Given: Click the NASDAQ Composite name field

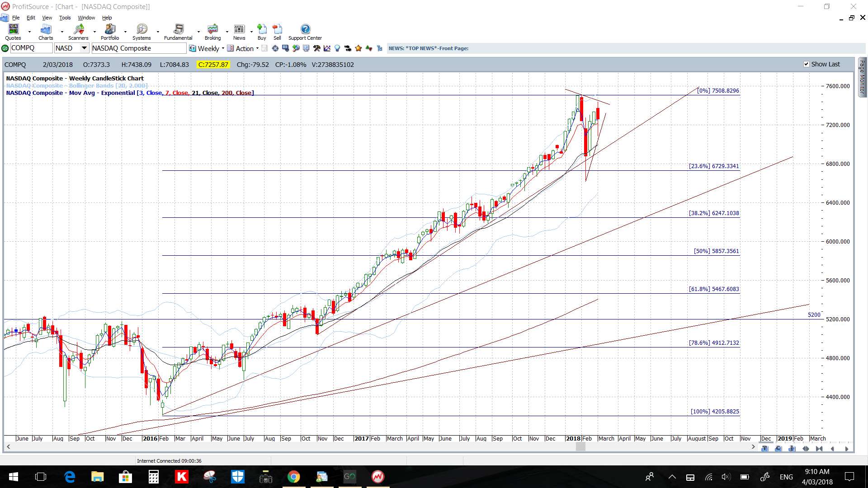Looking at the screenshot, I should 139,48.
